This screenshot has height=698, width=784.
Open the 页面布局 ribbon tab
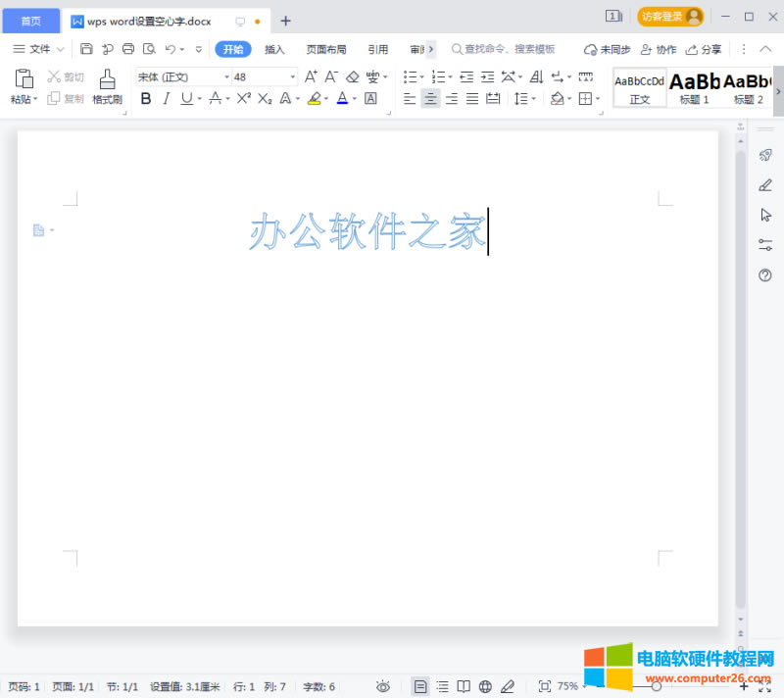326,48
